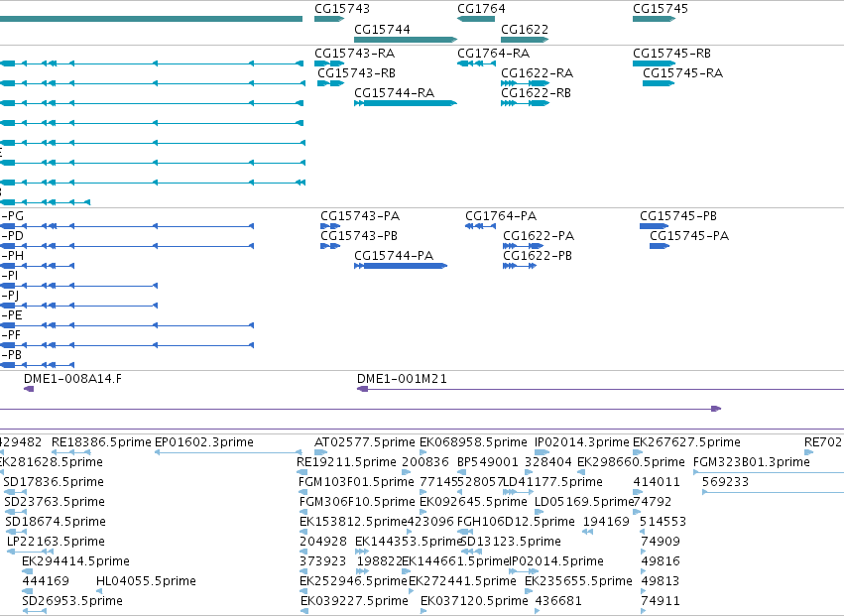Open EST label EK037120.5prime

coord(474,601)
